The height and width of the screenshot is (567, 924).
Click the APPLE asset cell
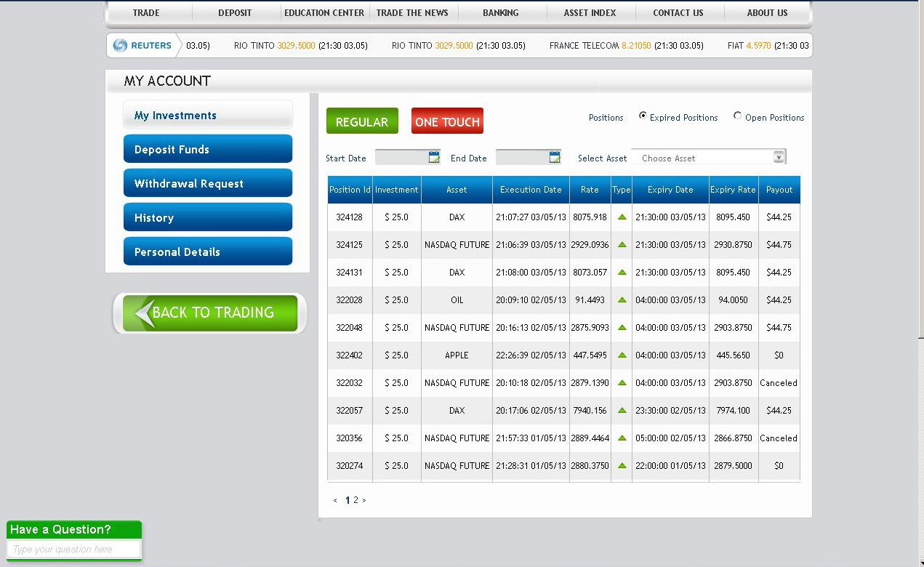(x=457, y=355)
